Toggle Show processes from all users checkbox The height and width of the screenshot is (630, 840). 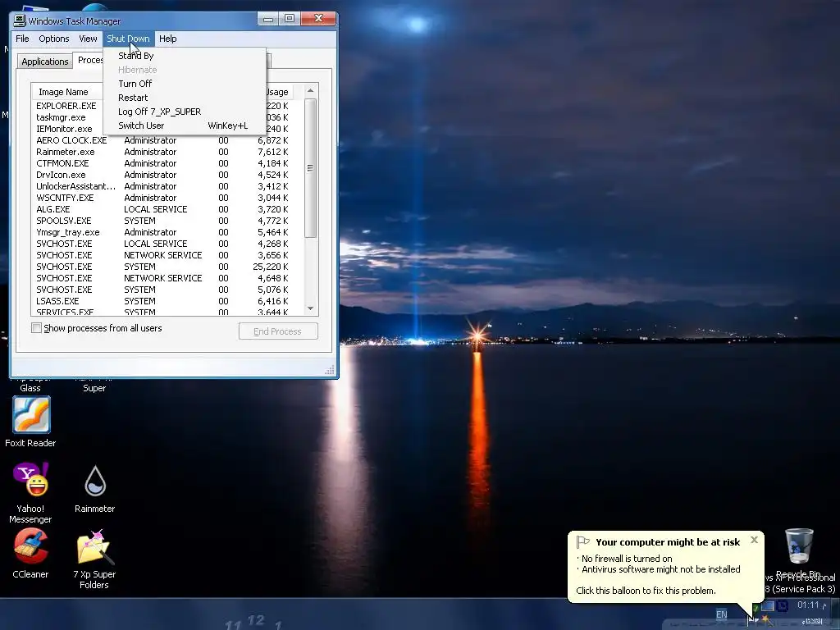[36, 328]
